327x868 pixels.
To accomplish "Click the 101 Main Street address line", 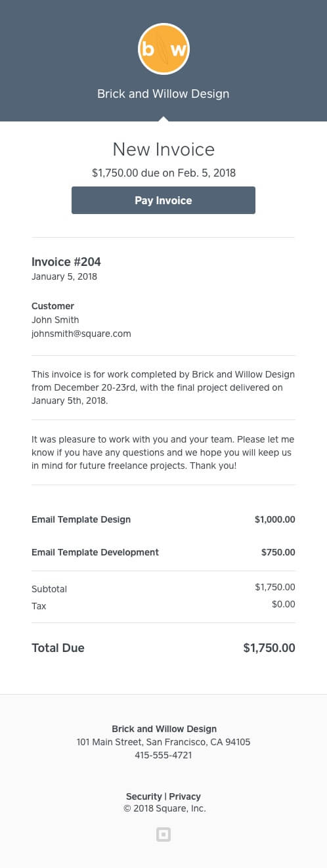I will [x=163, y=742].
